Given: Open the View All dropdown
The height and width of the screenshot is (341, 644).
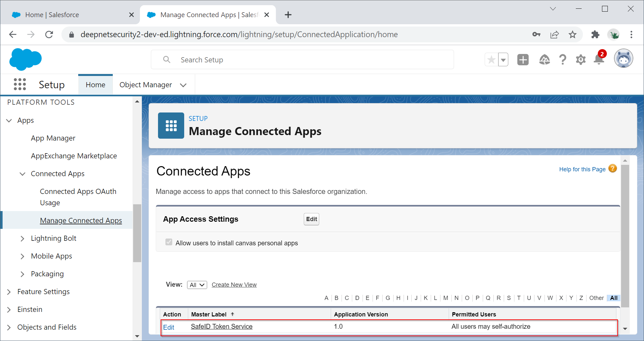Looking at the screenshot, I should (197, 285).
